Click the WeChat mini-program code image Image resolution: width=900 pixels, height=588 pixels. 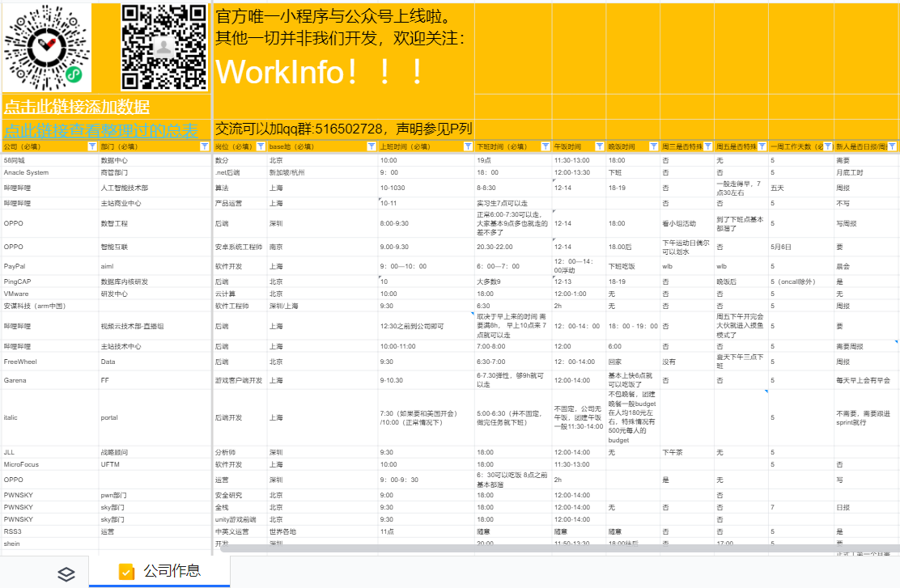(x=46, y=48)
